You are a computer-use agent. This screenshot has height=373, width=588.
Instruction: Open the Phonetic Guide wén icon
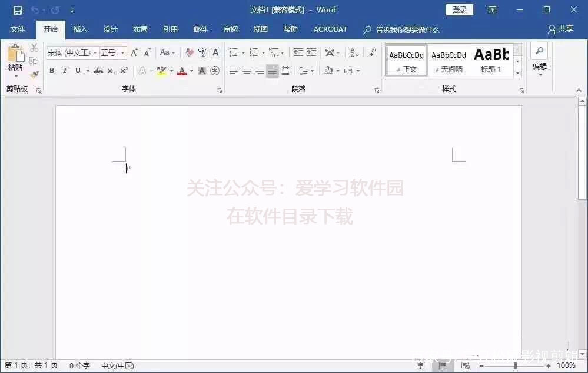click(x=202, y=52)
